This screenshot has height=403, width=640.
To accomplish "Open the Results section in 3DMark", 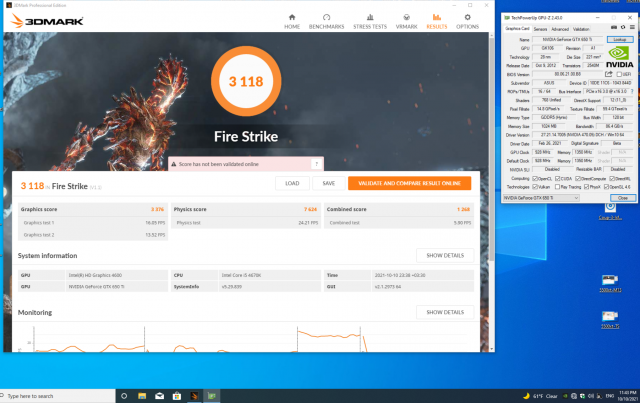I will (437, 21).
